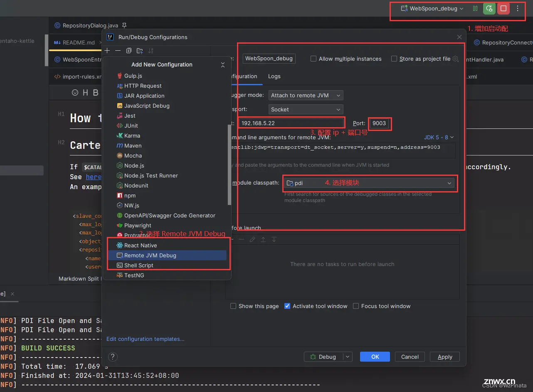
Task: Click the Cancel button
Action: [x=410, y=357]
